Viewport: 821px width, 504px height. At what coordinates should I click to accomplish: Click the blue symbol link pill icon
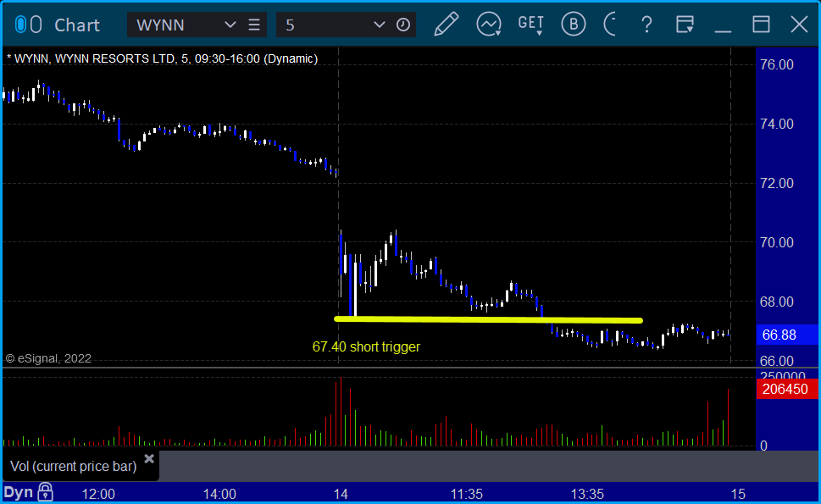point(20,25)
